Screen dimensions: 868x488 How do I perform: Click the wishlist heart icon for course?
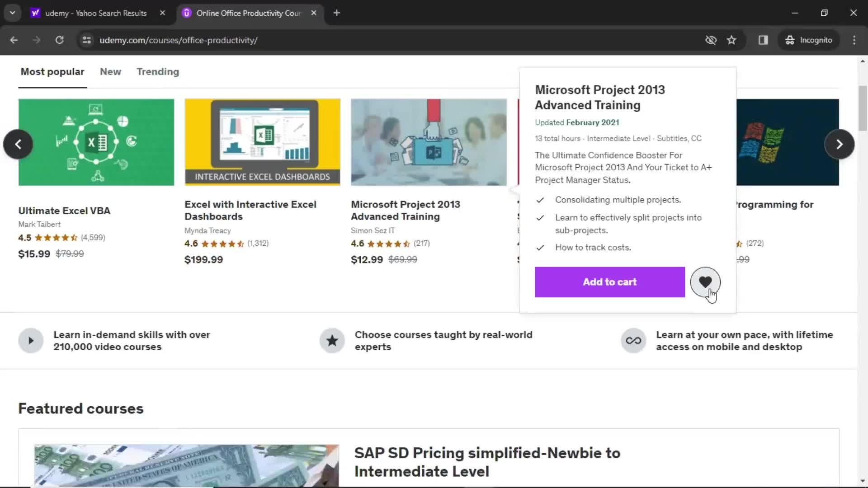pyautogui.click(x=705, y=282)
